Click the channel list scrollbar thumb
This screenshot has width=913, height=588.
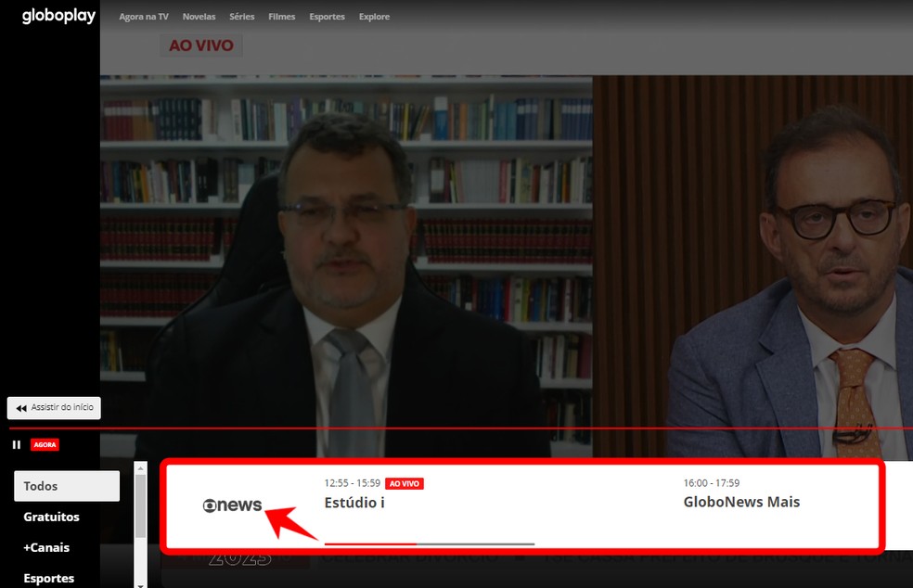tap(140, 505)
